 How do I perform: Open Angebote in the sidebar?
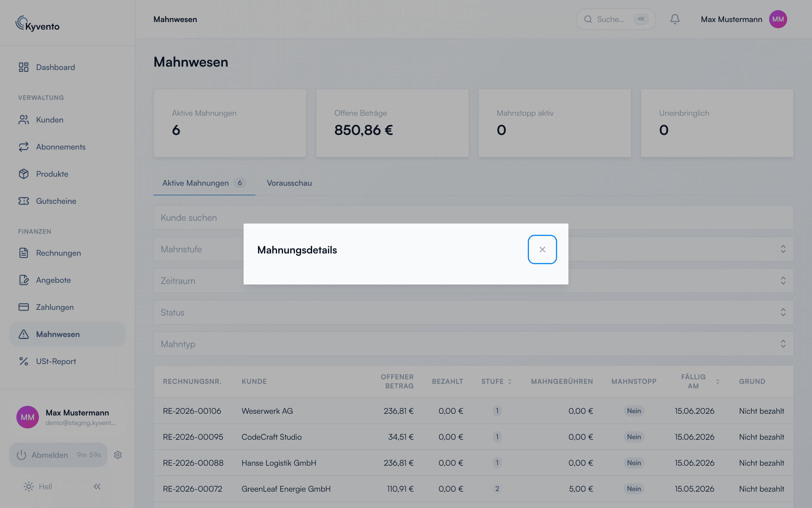point(67,280)
